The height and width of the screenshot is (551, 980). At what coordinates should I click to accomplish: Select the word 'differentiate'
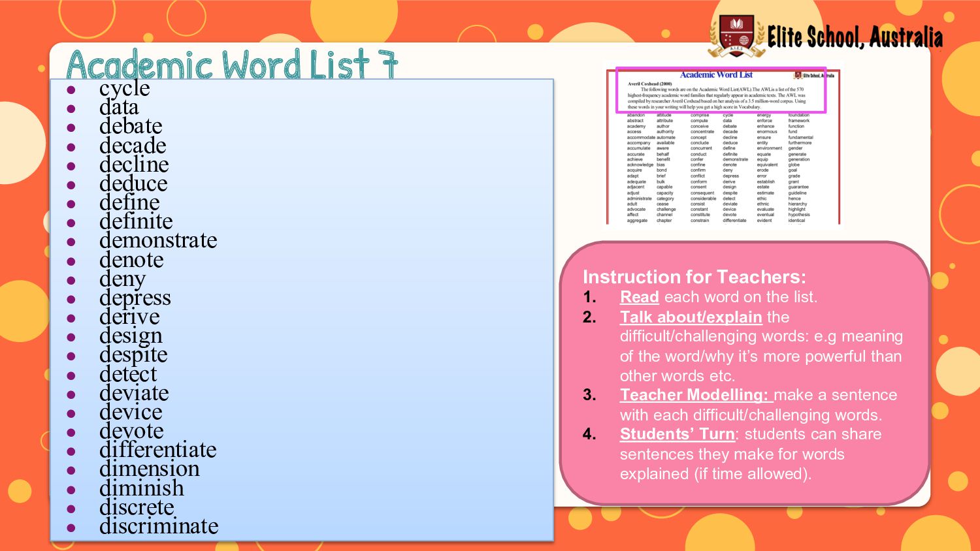click(158, 450)
